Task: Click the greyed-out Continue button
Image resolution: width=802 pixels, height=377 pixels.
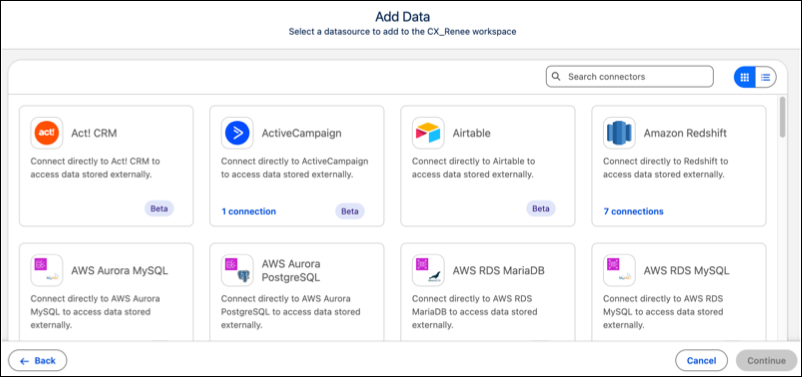Action: [766, 361]
